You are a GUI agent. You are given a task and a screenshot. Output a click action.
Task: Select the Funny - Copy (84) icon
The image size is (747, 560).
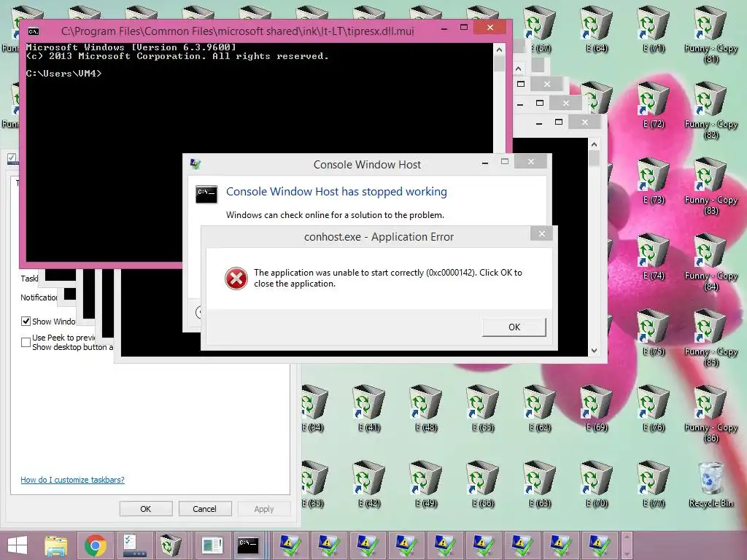(711, 262)
